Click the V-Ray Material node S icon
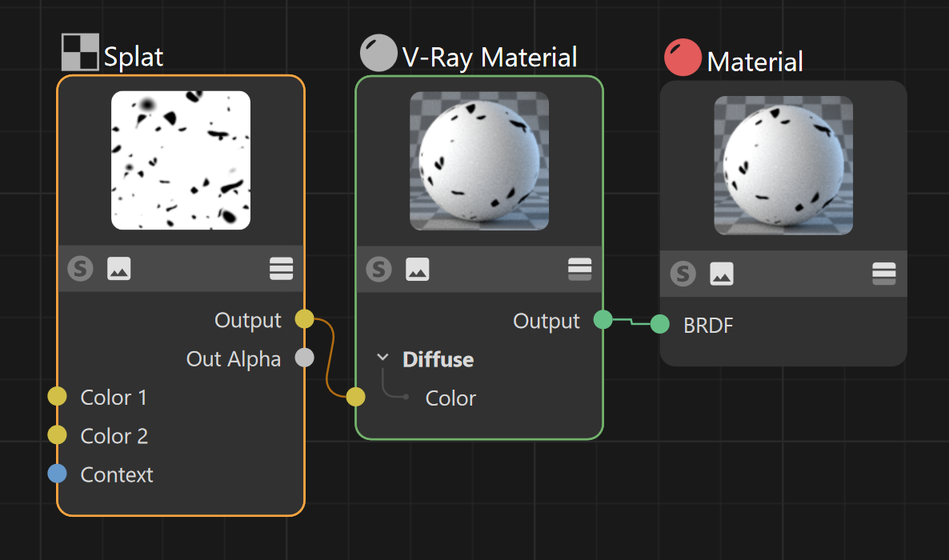 coord(378,269)
